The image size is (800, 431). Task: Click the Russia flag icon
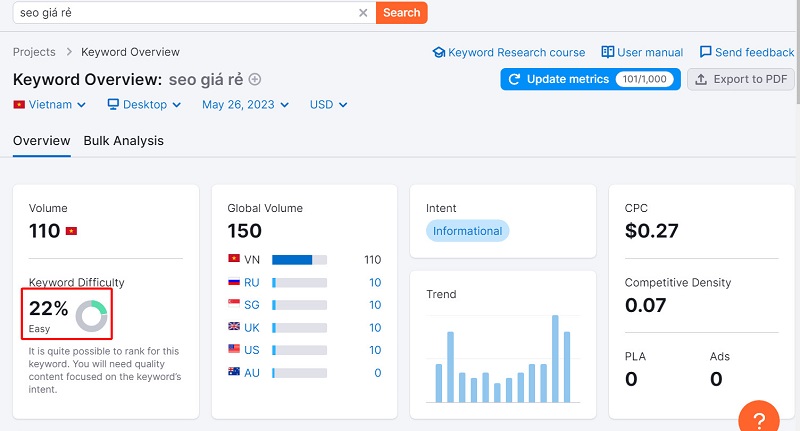[x=234, y=281]
